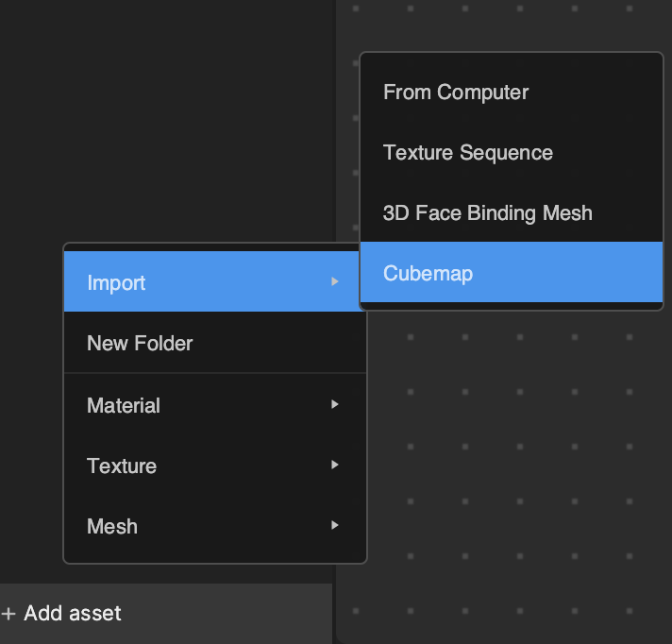The height and width of the screenshot is (644, 672).
Task: Click the empty bar area right of Add asset
Action: tap(227, 614)
